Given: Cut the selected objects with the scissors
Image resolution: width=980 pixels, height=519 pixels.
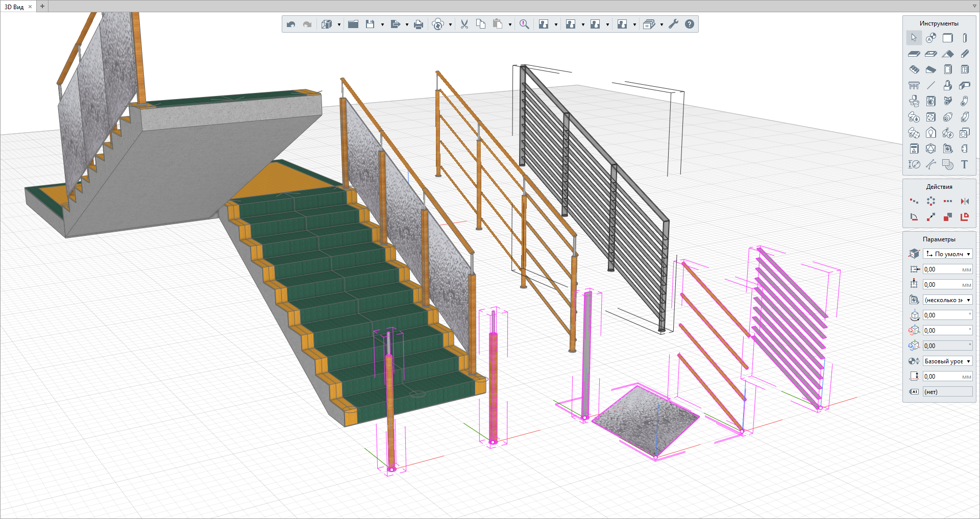Looking at the screenshot, I should 464,24.
